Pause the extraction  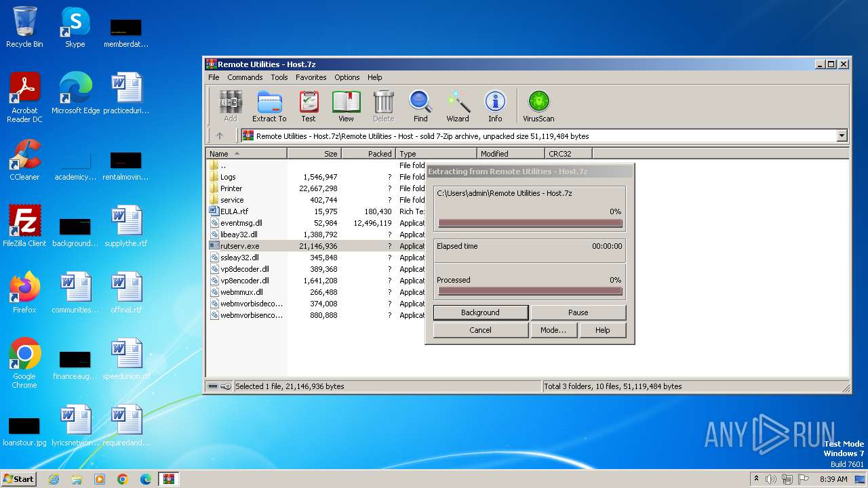point(578,312)
